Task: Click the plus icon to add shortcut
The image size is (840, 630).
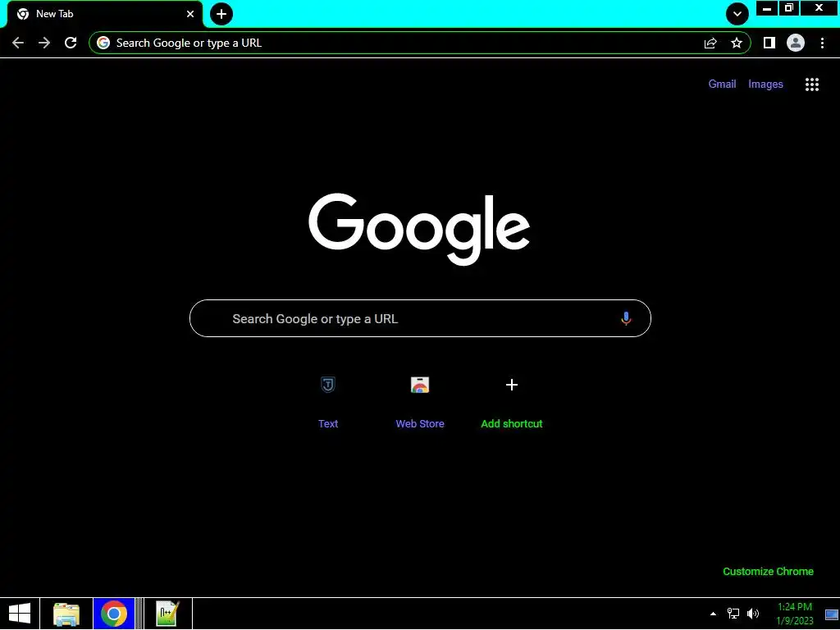Action: click(512, 385)
